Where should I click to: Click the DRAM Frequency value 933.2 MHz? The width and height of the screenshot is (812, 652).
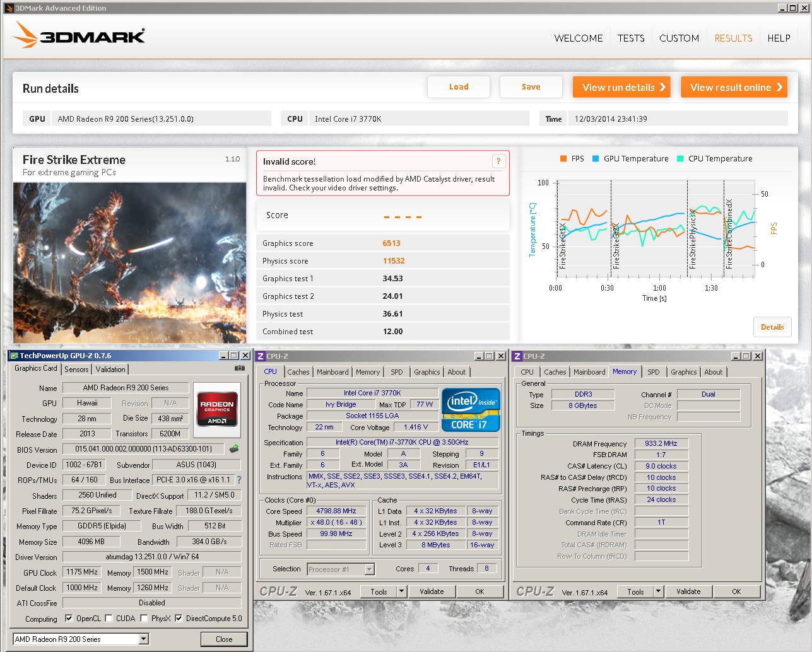pyautogui.click(x=661, y=443)
